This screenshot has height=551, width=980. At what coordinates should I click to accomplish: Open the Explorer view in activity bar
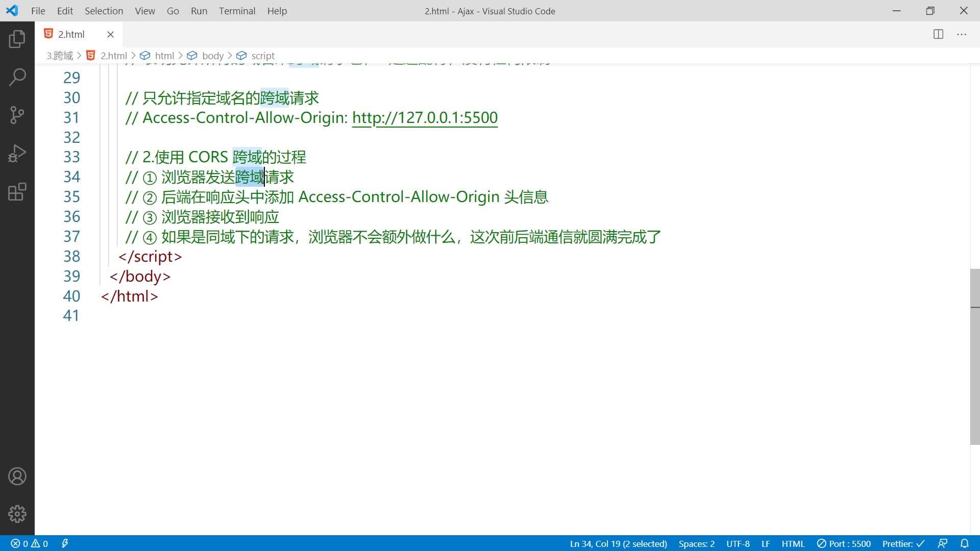[17, 39]
